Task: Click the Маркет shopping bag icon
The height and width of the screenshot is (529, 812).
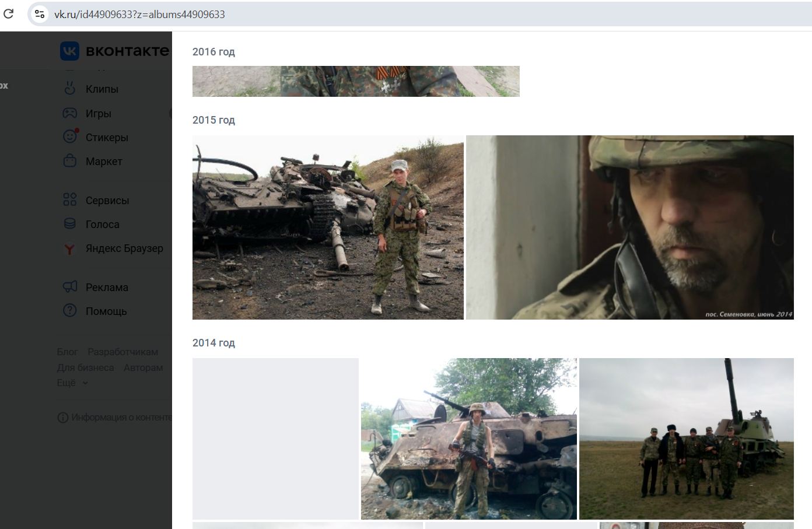Action: click(x=69, y=161)
